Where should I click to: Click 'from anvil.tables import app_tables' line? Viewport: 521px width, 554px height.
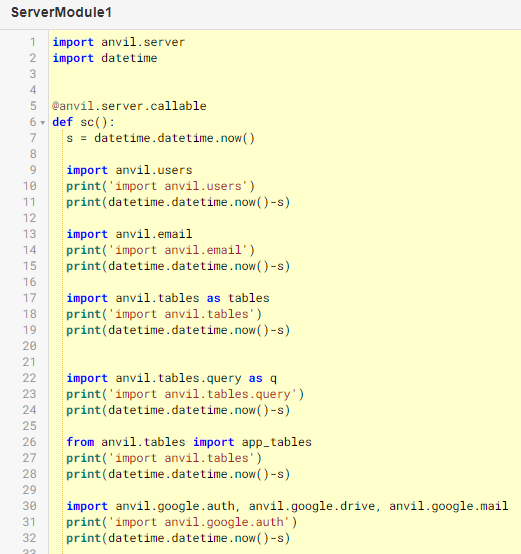189,442
